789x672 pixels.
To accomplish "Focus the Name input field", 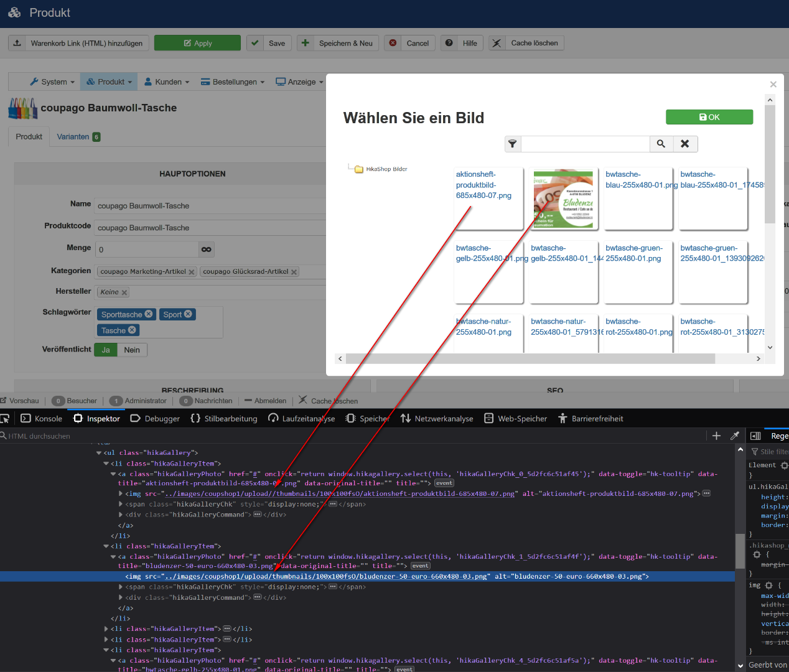I will point(210,205).
